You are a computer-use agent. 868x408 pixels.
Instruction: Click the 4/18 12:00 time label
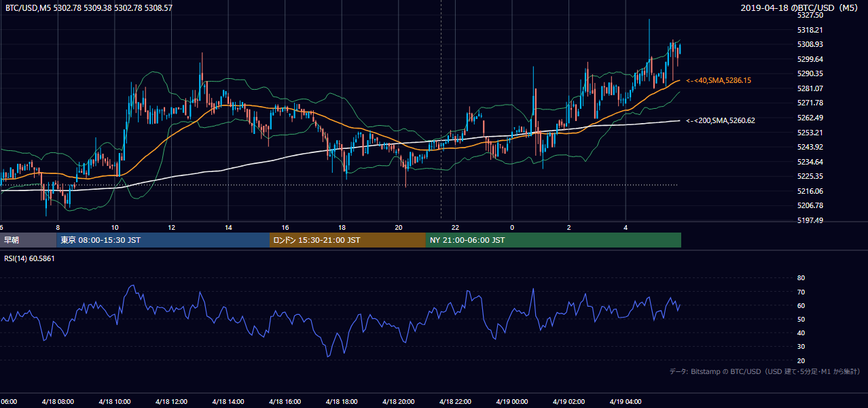click(171, 402)
